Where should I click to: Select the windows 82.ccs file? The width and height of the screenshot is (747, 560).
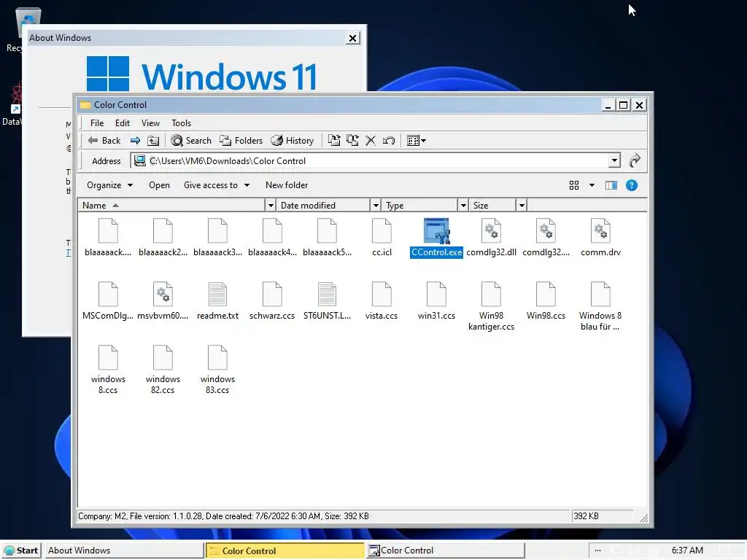(x=163, y=370)
